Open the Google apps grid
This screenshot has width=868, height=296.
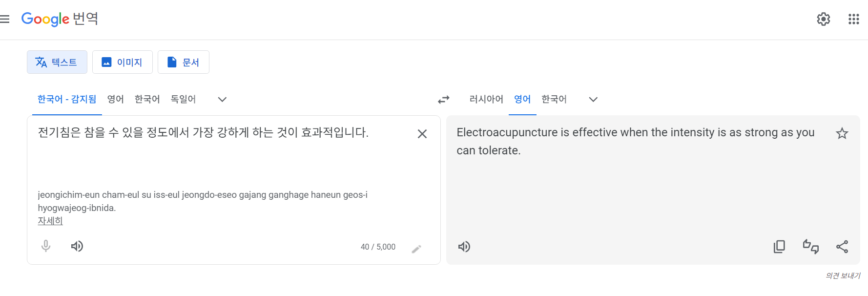(x=853, y=19)
